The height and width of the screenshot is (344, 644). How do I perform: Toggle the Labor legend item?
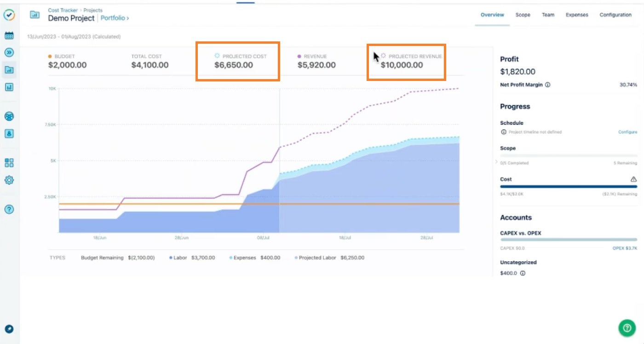tap(192, 258)
